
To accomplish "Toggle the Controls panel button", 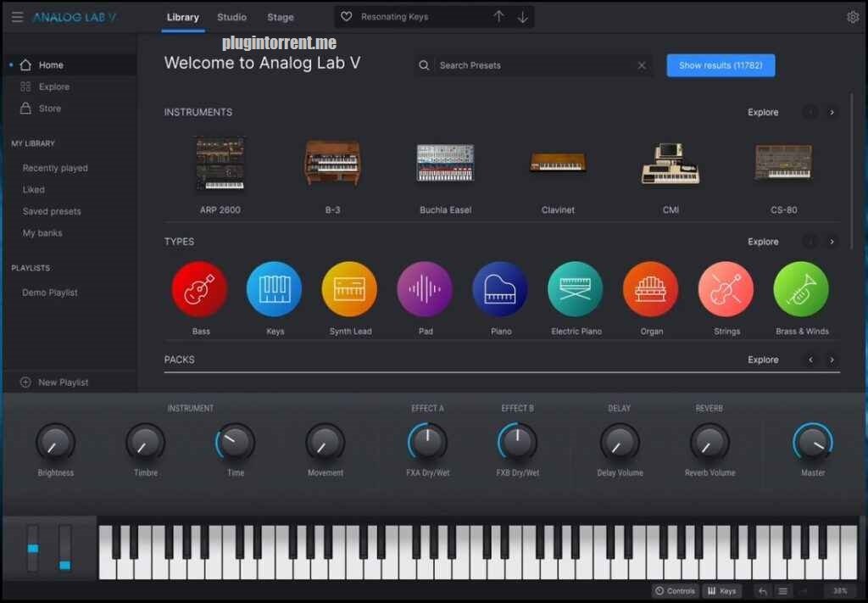I will tap(675, 591).
